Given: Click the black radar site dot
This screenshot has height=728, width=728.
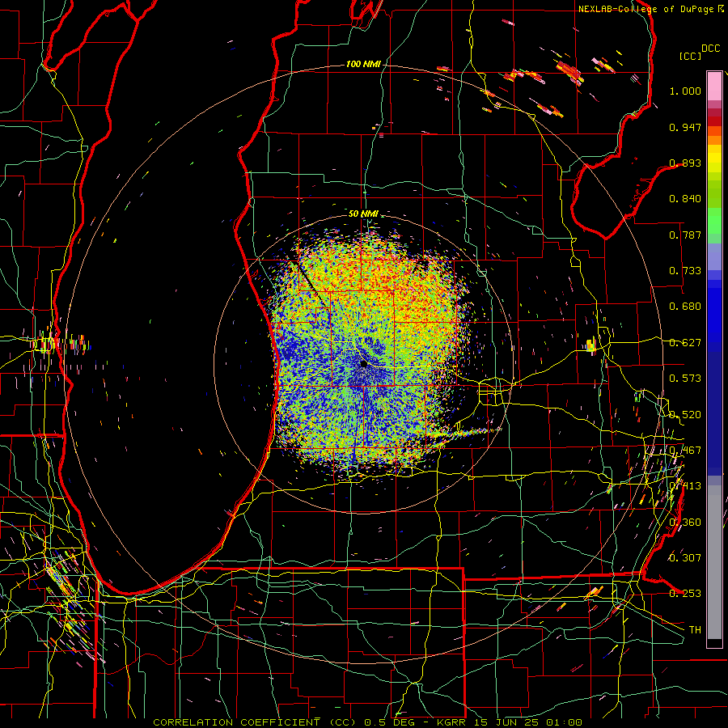Looking at the screenshot, I should pos(363,364).
